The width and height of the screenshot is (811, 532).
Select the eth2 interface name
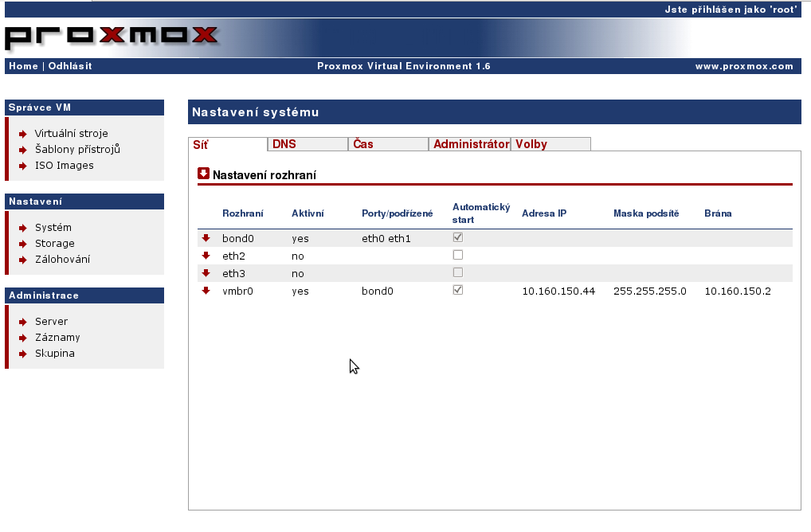pos(233,256)
